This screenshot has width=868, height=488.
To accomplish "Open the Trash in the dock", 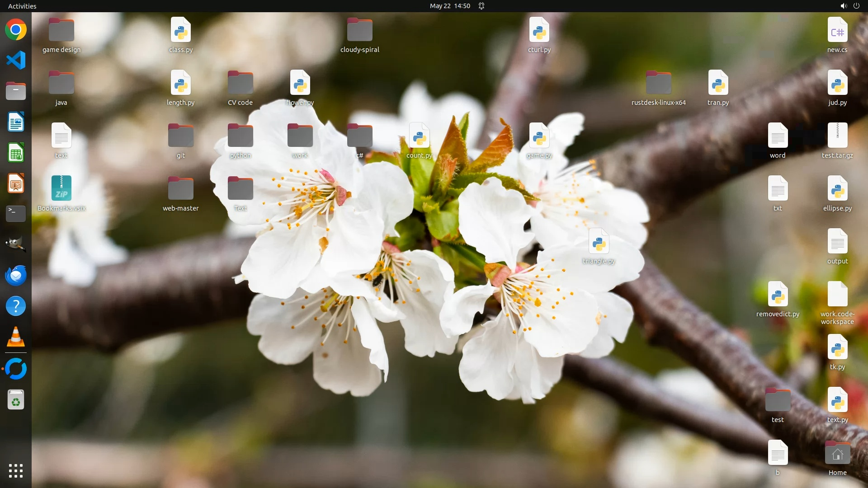I will click(16, 400).
